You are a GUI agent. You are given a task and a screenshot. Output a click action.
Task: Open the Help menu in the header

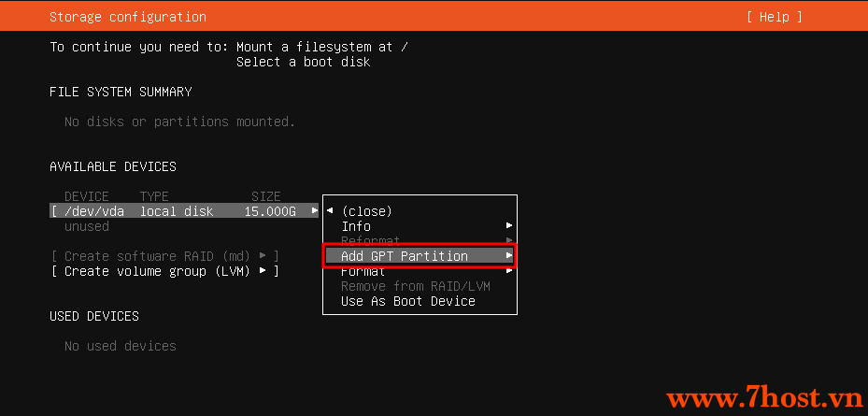774,17
